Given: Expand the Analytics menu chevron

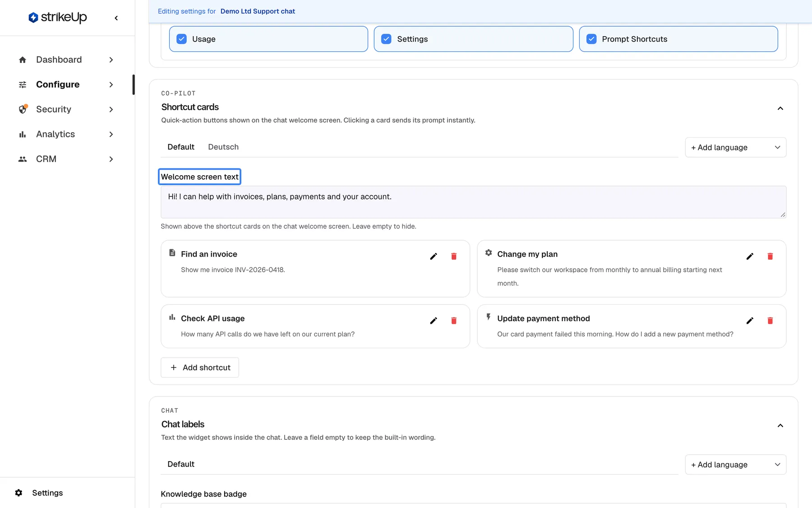Looking at the screenshot, I should (111, 134).
